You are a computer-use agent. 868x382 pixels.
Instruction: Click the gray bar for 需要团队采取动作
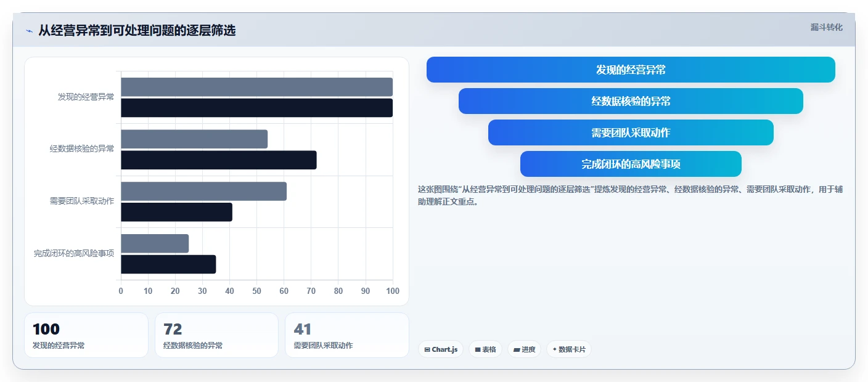(x=203, y=192)
